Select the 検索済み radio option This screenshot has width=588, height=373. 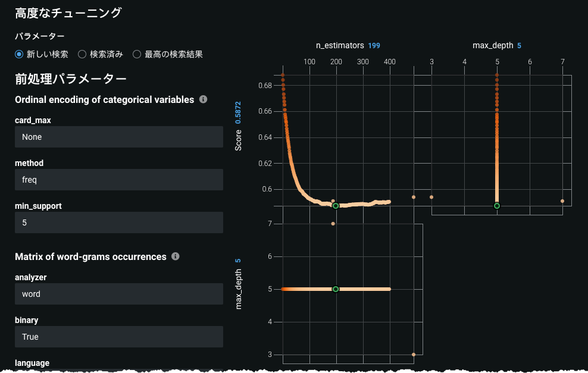tap(83, 54)
